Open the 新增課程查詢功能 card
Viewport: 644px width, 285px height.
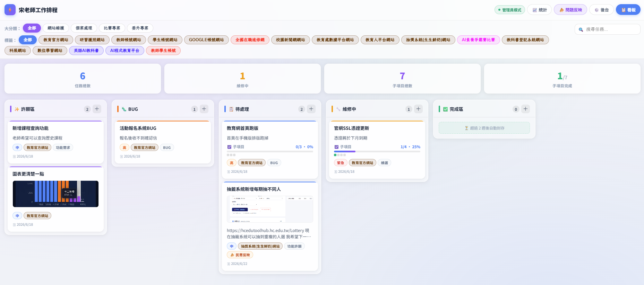click(x=55, y=142)
